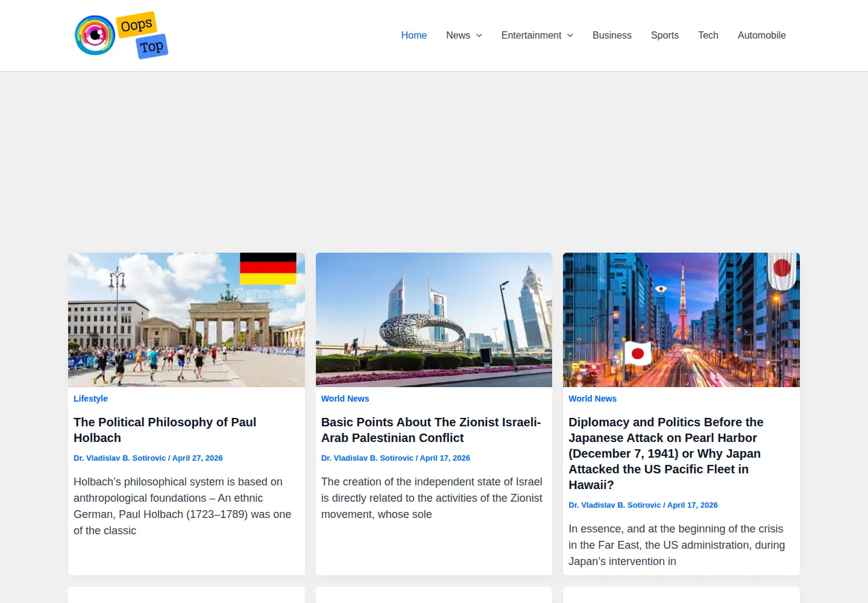
Task: Select the creation of independent Israel excerpt
Action: point(432,498)
